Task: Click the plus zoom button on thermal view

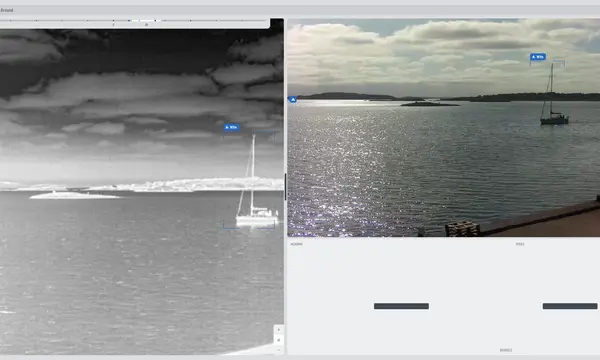Action: (279, 329)
